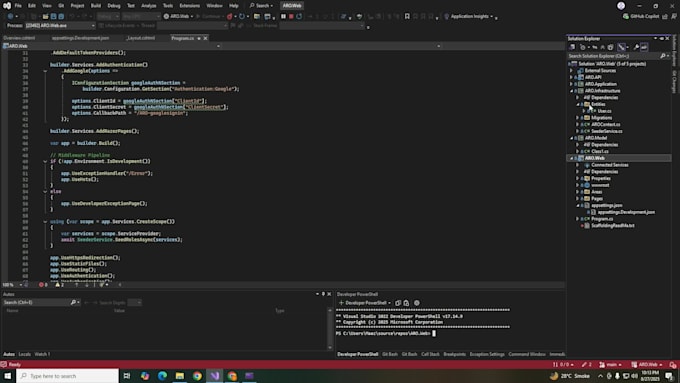Toggle the bookmark icon in the toolbar

407,16
